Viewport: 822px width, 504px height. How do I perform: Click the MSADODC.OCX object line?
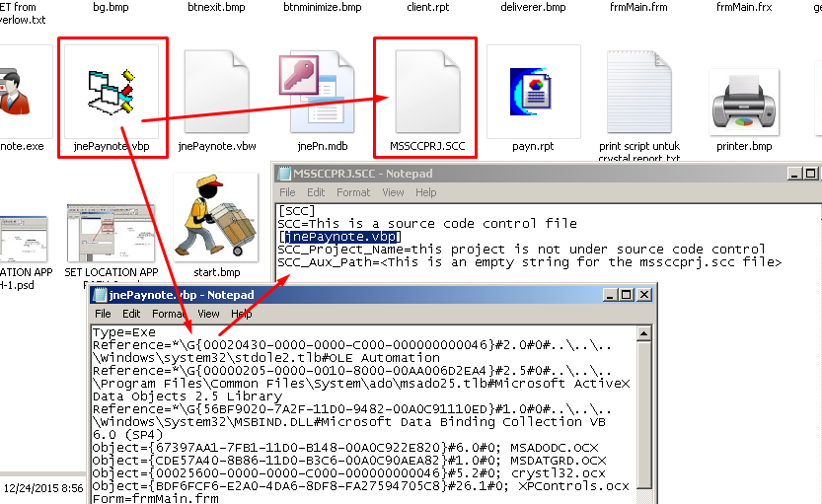pos(345,448)
